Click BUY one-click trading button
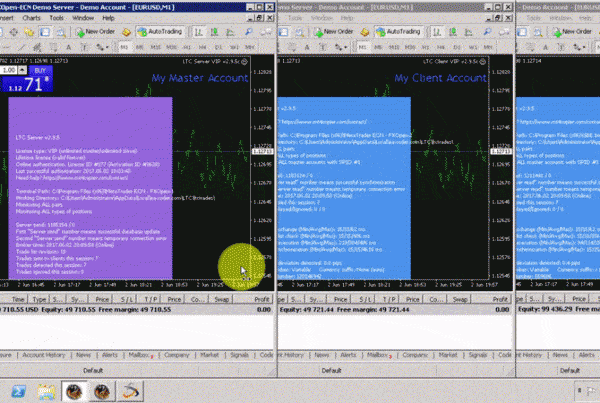Image resolution: width=600 pixels, height=403 pixels. (41, 70)
